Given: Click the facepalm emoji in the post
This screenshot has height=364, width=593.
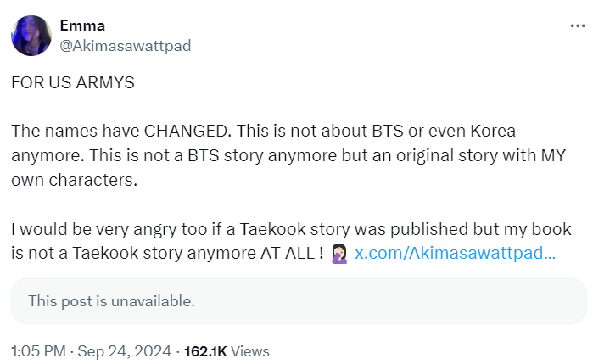Looking at the screenshot, I should coord(338,254).
